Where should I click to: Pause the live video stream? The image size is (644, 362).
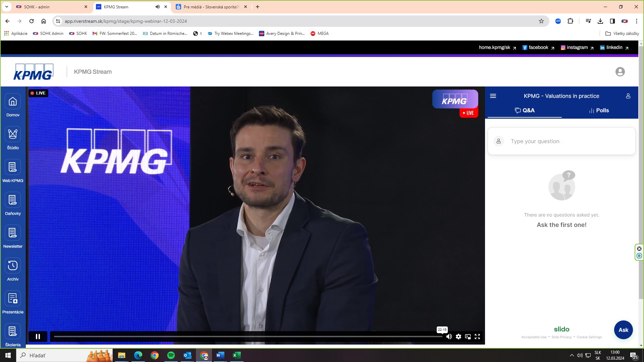(38, 337)
